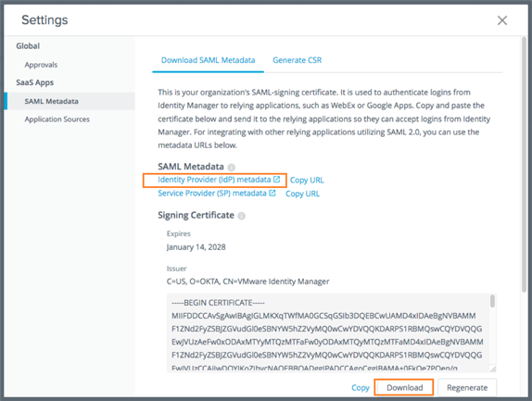Click the Regenerate certificate button
The height and width of the screenshot is (401, 532).
(x=467, y=387)
